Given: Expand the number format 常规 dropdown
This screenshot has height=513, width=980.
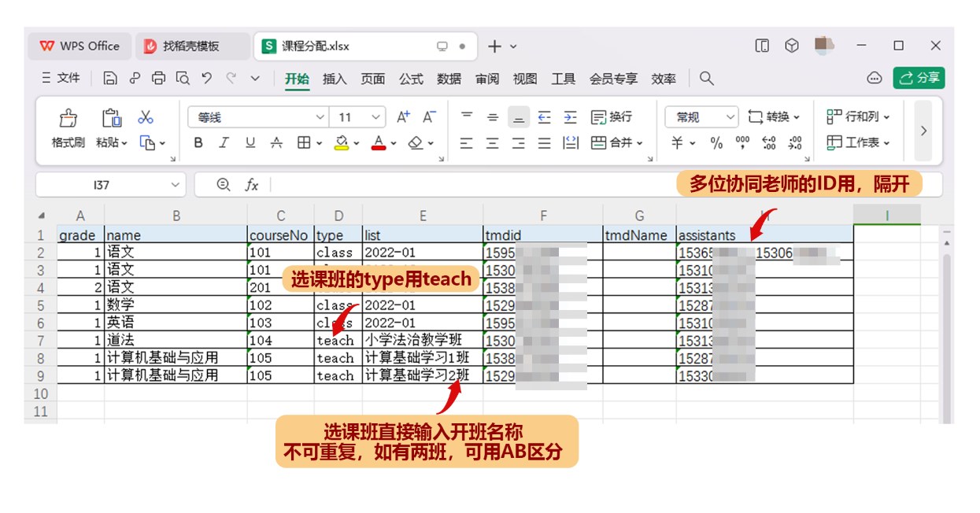Looking at the screenshot, I should [730, 117].
